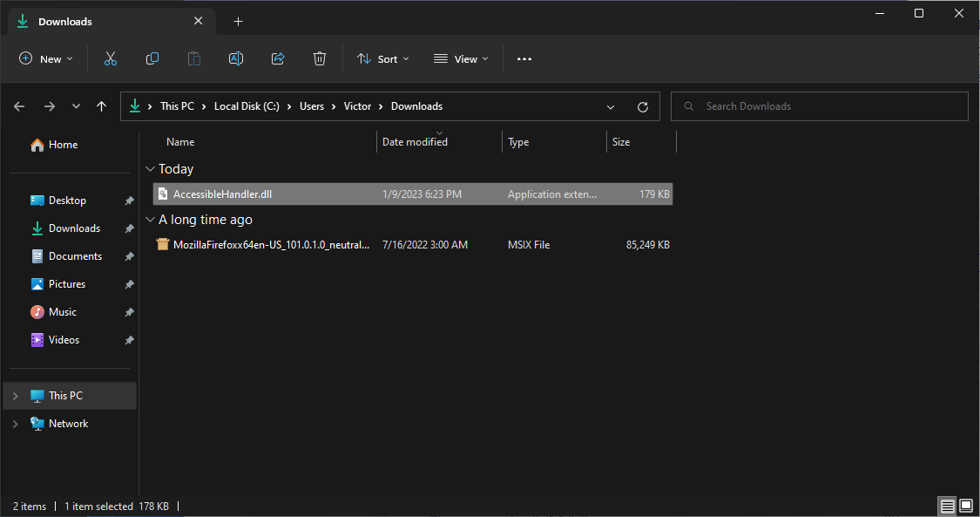This screenshot has height=517, width=980.
Task: Select the AccessibleHandler.dll file name
Action: (222, 194)
